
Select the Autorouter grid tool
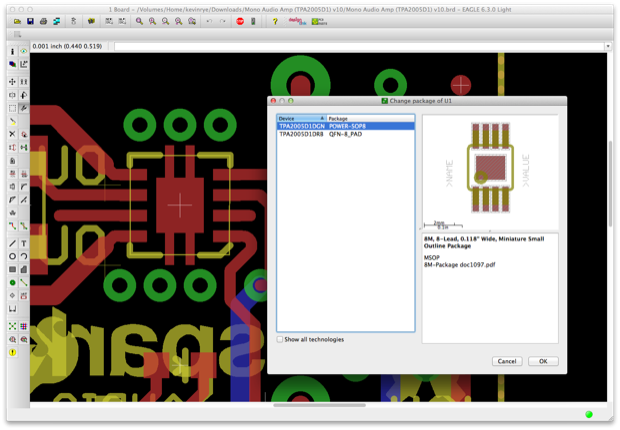(x=24, y=326)
